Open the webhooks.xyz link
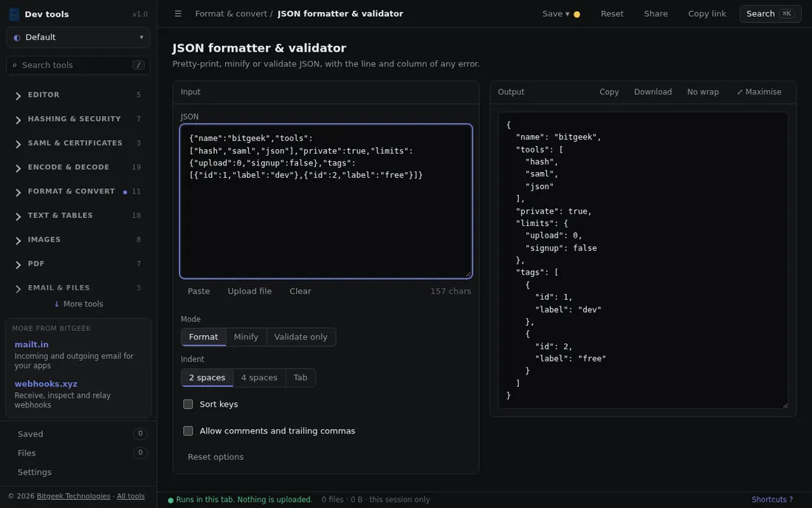 pos(46,384)
